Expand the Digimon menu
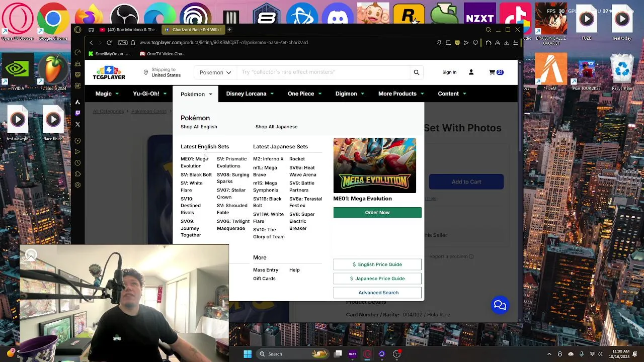 tap(350, 94)
